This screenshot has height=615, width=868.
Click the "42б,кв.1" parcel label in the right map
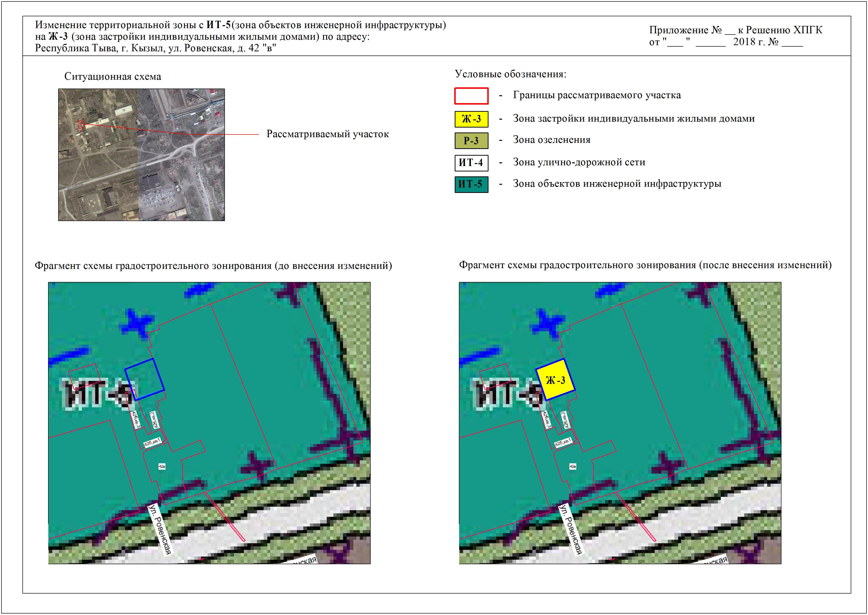click(x=563, y=442)
